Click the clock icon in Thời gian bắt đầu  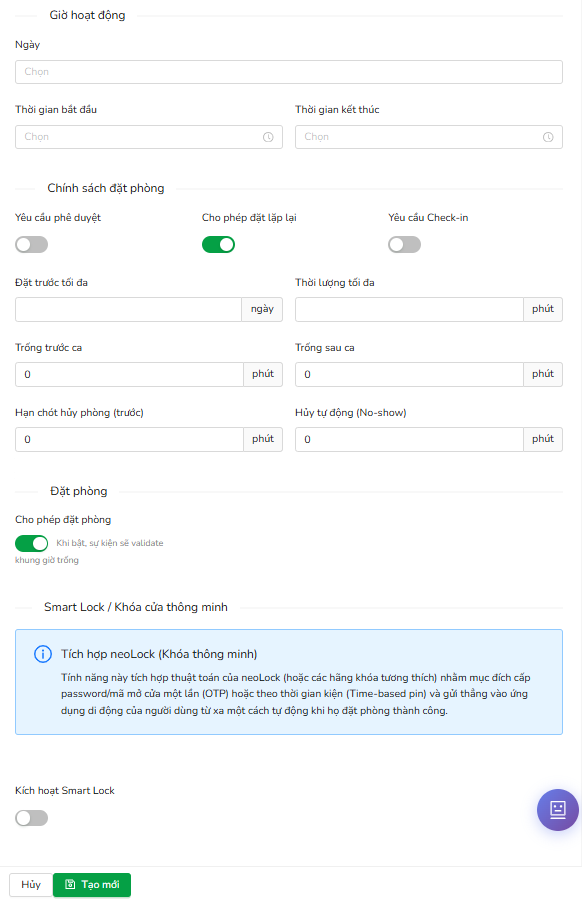point(268,137)
